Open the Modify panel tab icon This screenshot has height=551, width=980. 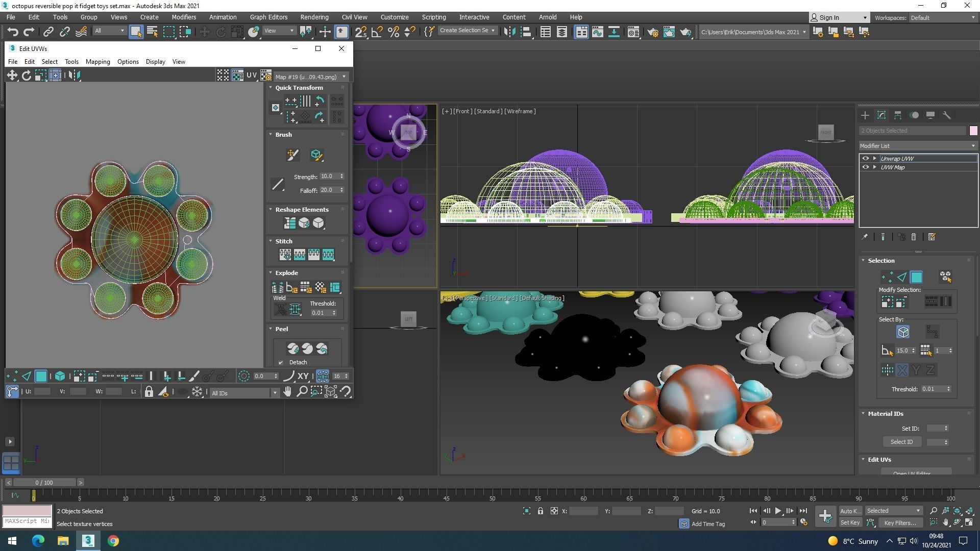[x=881, y=115]
